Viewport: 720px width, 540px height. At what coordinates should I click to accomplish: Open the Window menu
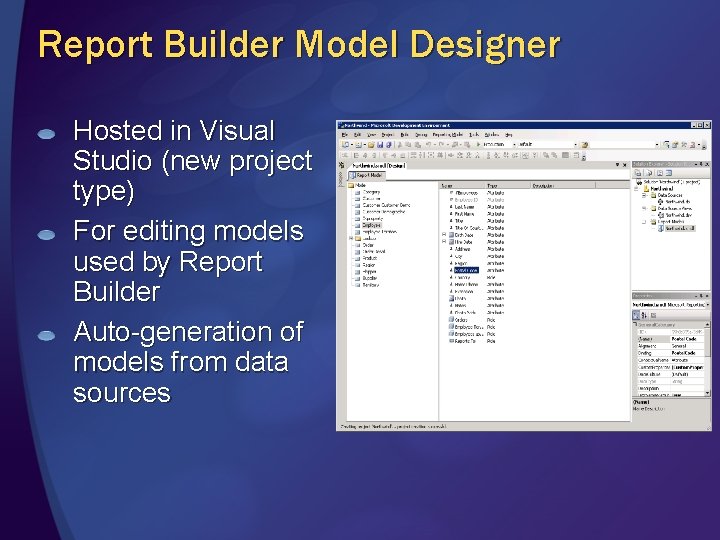[492, 135]
